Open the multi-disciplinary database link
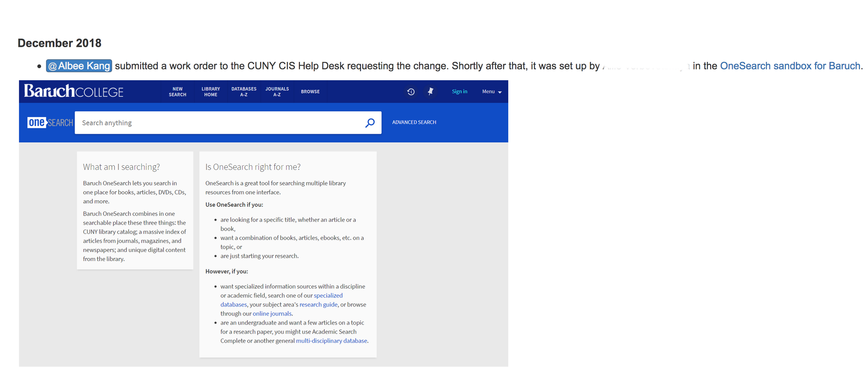The height and width of the screenshot is (386, 868). (331, 340)
